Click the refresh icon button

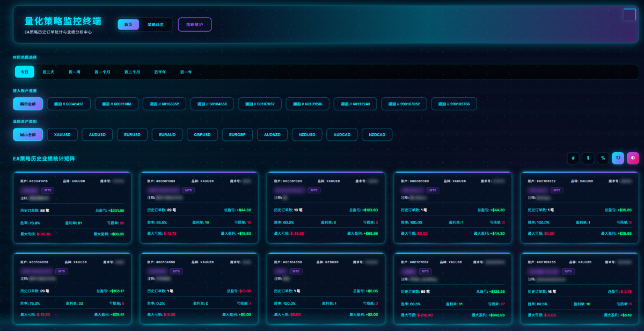point(618,158)
